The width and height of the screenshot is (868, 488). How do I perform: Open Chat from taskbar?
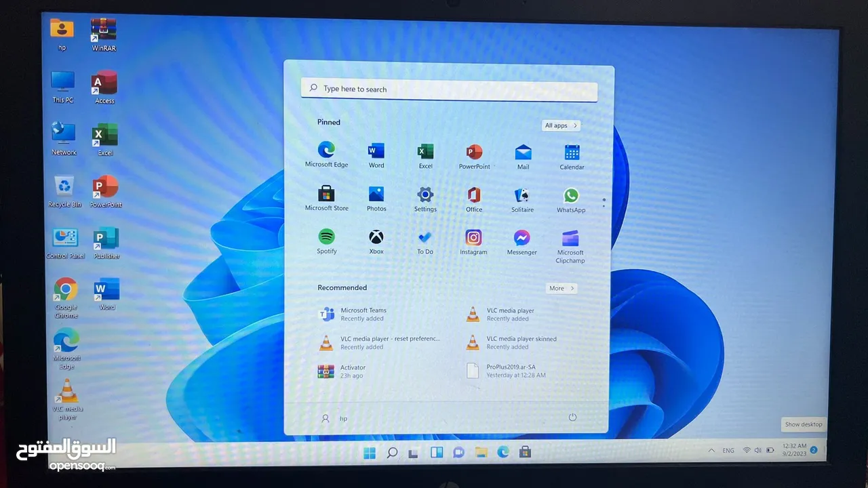(458, 452)
